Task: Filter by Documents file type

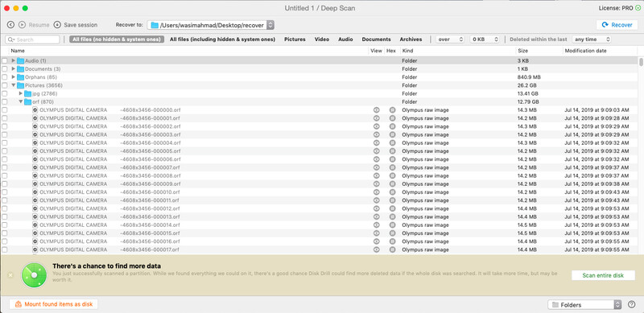Action: 376,39
